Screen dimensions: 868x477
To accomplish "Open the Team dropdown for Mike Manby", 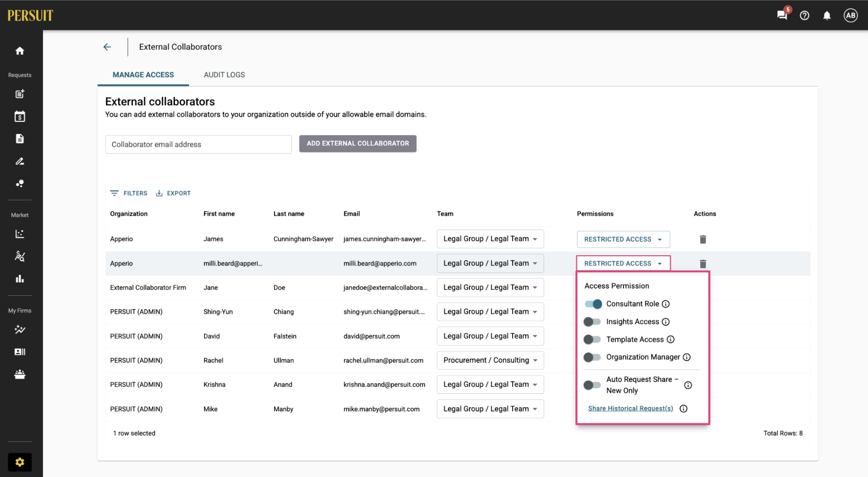I will coord(490,409).
